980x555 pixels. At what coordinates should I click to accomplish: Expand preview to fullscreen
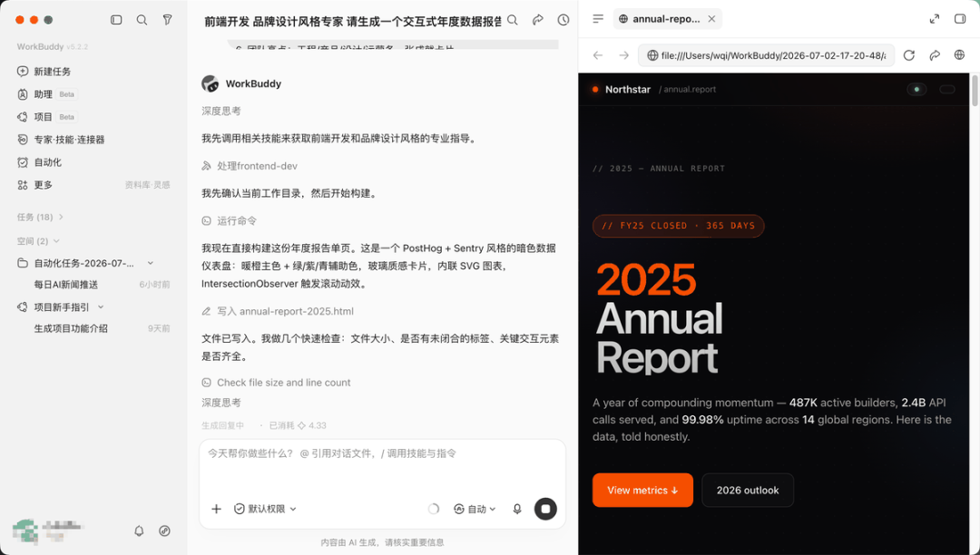pos(935,19)
